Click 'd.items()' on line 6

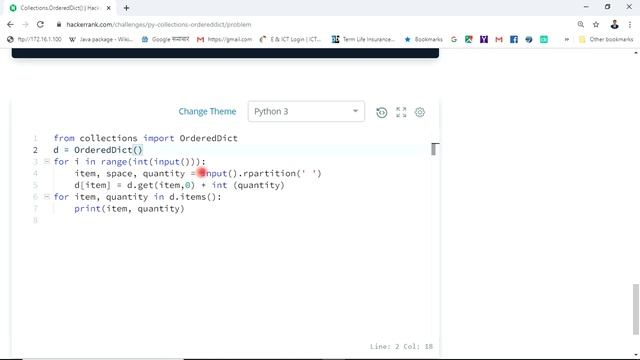(193, 197)
